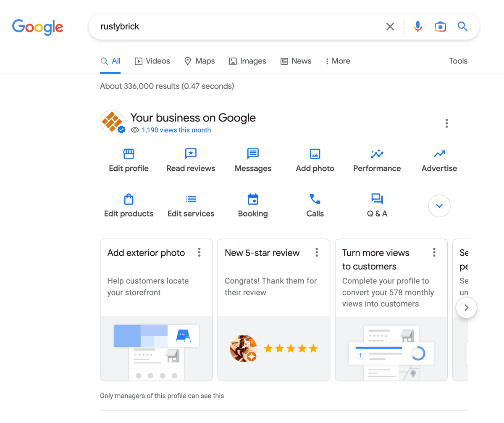Open Edit profile storefront icon
Screen dimensions: 504x423
tap(129, 153)
